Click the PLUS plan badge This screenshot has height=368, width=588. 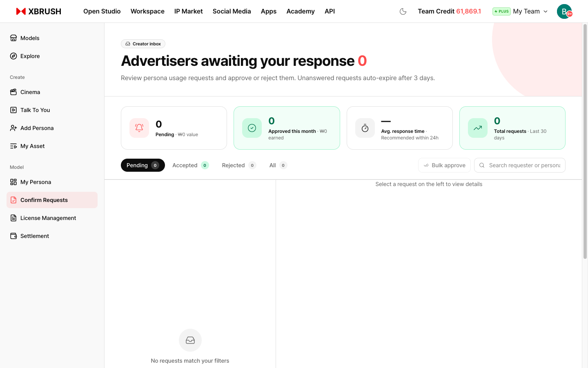click(x=501, y=11)
